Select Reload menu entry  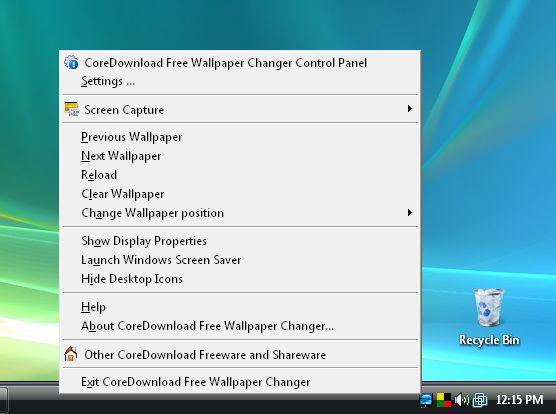click(x=240, y=175)
